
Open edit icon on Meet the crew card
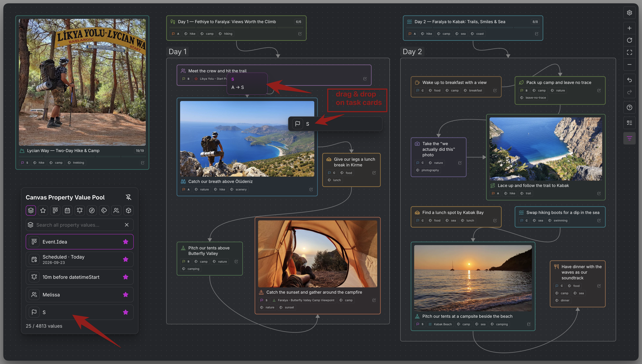(365, 79)
